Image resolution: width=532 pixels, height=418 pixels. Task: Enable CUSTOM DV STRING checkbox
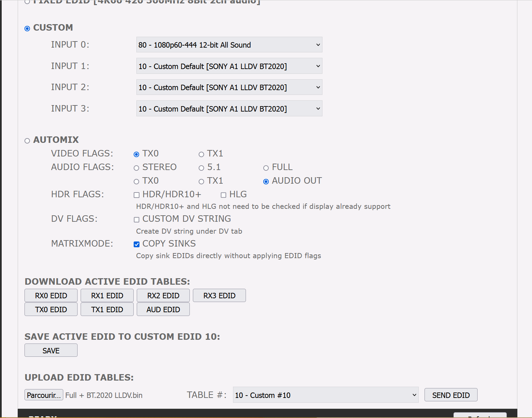tap(137, 220)
